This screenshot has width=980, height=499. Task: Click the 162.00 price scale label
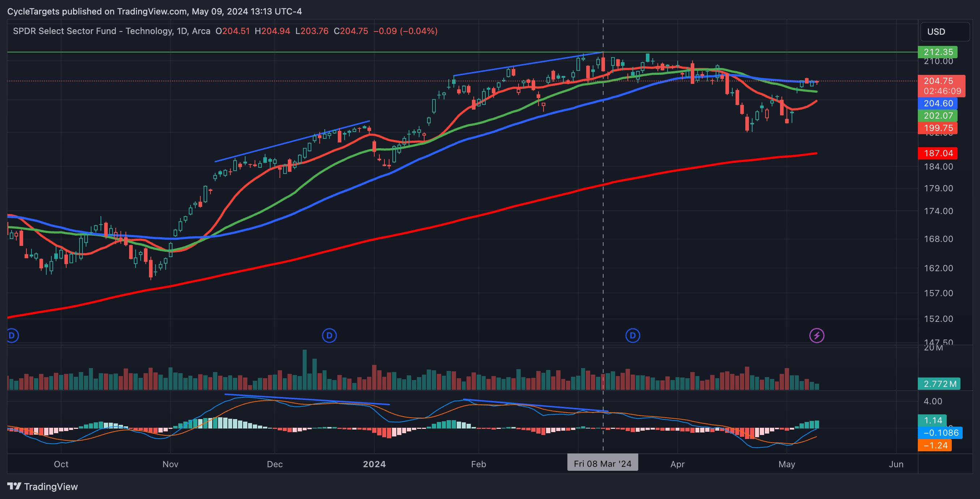[x=938, y=268]
